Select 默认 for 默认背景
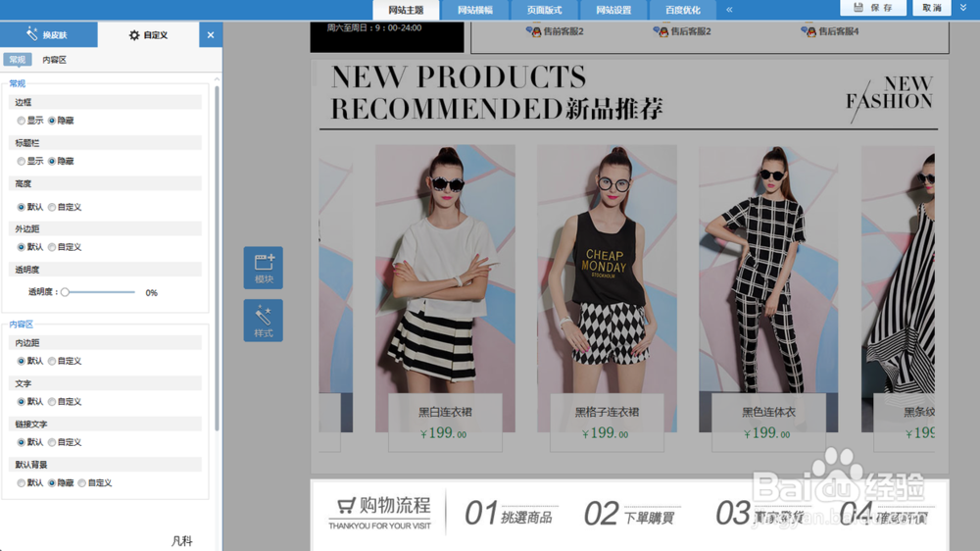980x551 pixels. coord(22,482)
